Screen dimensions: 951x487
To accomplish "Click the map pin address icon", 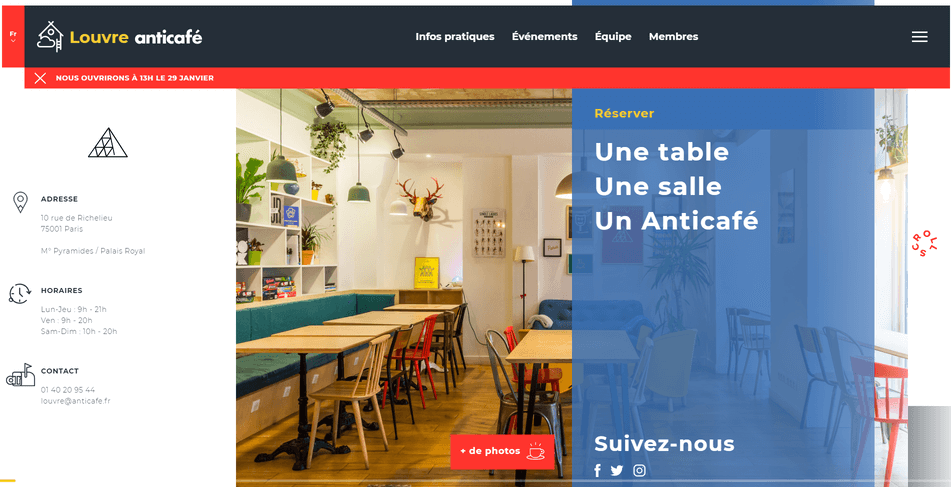I will coord(21,203).
